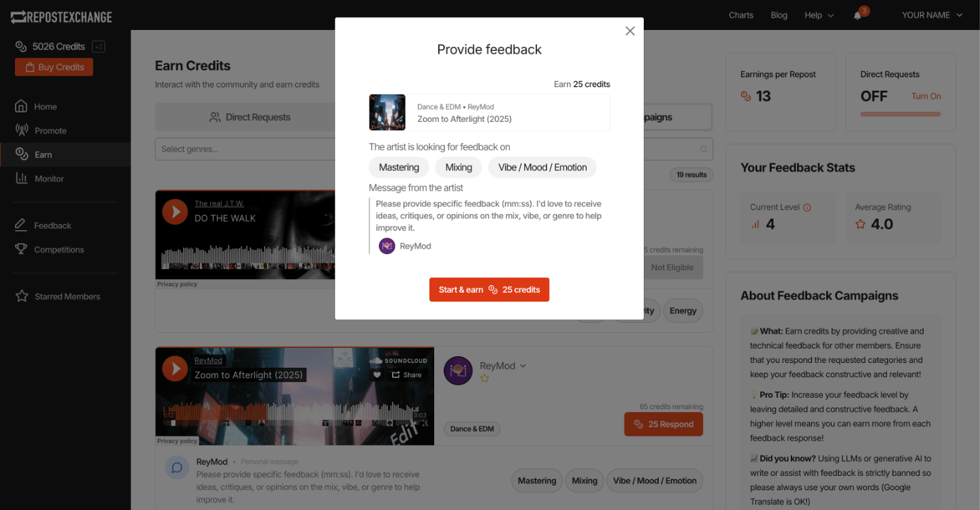The width and height of the screenshot is (980, 510).
Task: Select the Mixing feedback chip
Action: (458, 168)
